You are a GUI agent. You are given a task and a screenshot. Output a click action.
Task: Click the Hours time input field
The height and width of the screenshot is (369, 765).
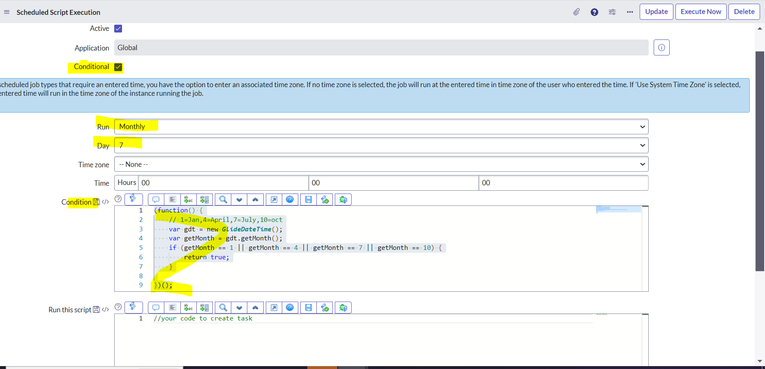click(223, 183)
